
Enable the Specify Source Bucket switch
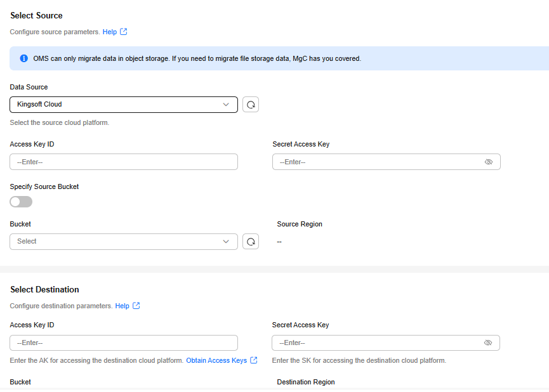coord(21,202)
